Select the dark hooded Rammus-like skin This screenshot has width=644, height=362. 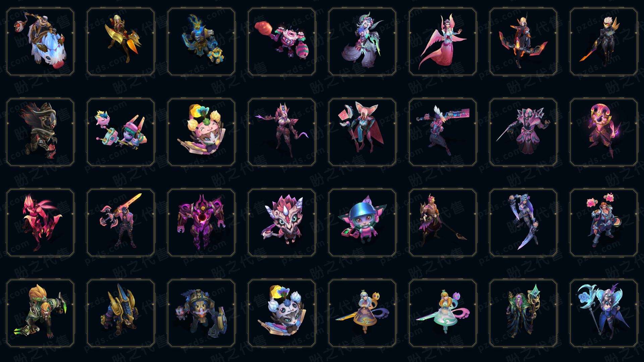[40, 132]
